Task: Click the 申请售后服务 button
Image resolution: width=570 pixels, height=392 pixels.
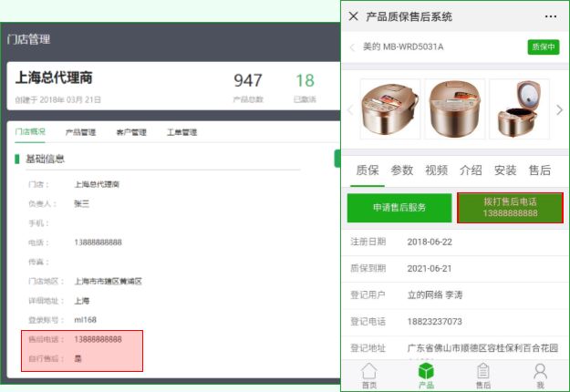Action: [x=399, y=208]
